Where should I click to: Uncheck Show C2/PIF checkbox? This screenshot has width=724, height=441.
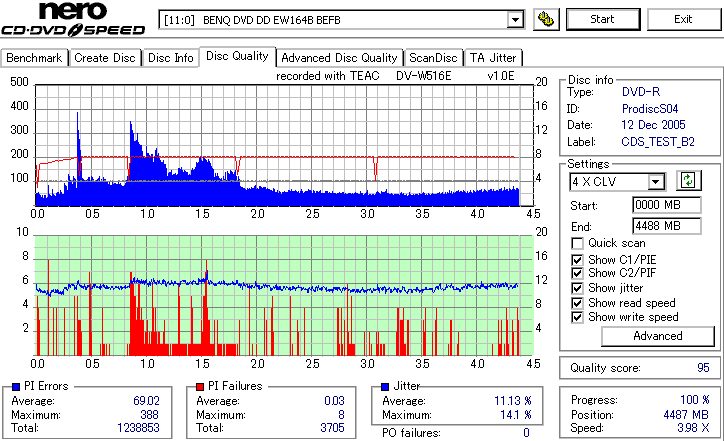click(x=577, y=273)
